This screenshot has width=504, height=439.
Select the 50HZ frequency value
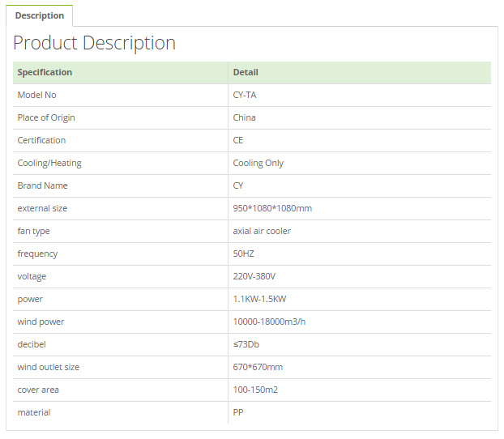click(243, 254)
